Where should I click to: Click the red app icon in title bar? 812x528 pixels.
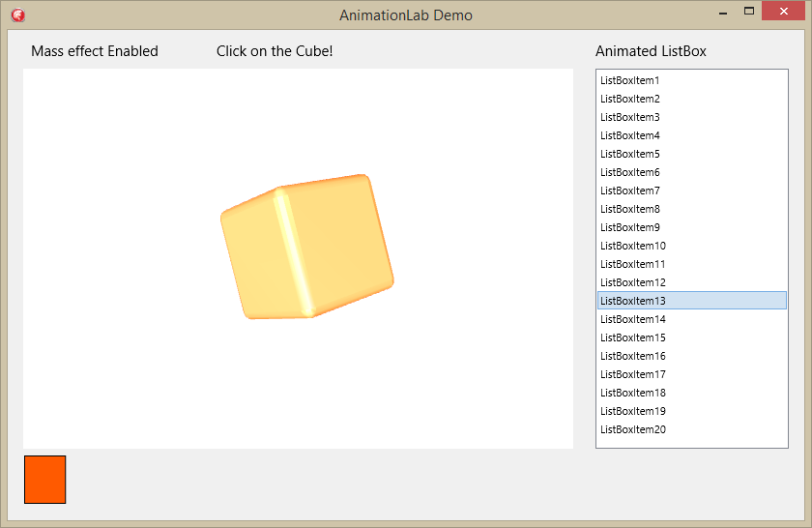[18, 15]
